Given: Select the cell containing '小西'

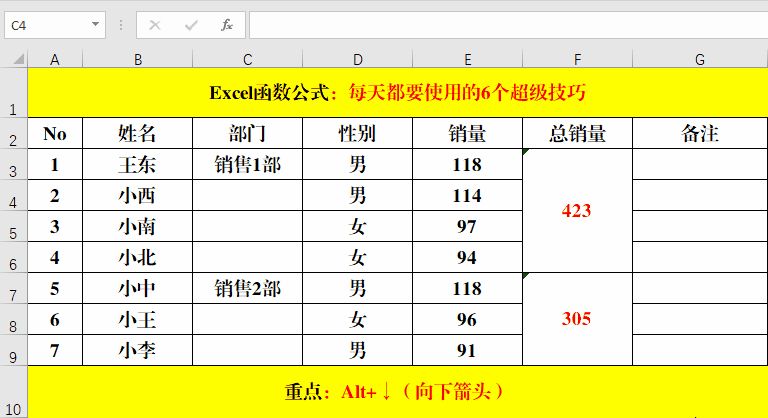Looking at the screenshot, I should [x=138, y=195].
